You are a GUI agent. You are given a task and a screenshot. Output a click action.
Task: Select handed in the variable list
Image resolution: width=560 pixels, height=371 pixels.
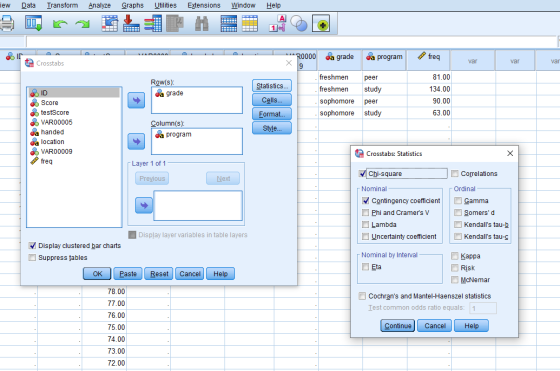click(74, 132)
